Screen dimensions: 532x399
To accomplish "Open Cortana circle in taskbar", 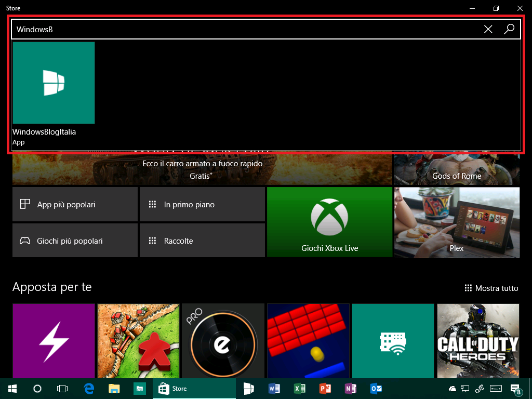I will pyautogui.click(x=37, y=389).
